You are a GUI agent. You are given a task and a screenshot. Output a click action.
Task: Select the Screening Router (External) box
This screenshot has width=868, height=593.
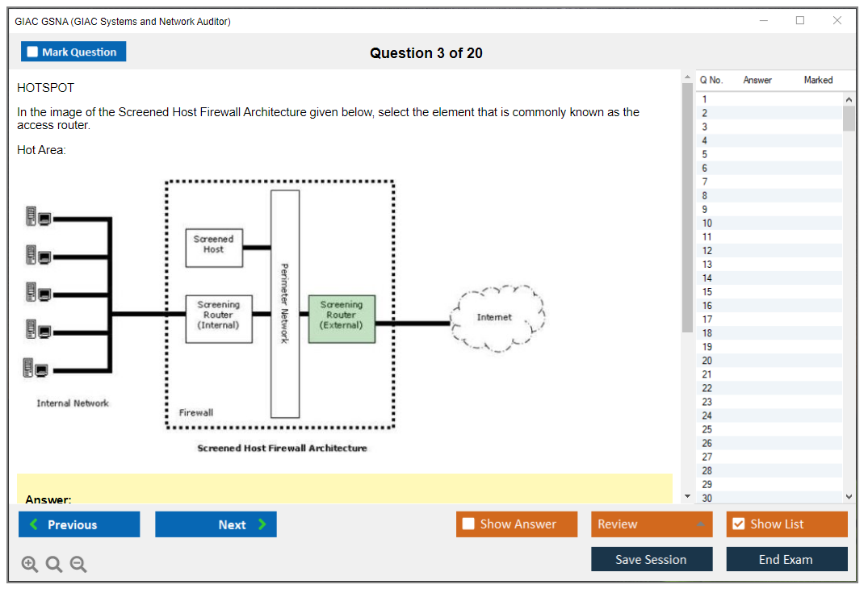pos(342,319)
